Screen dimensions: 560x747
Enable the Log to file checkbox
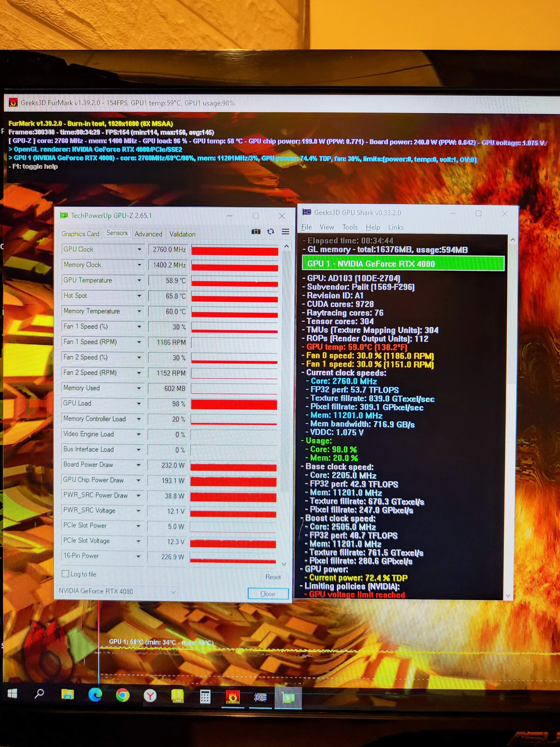(66, 574)
